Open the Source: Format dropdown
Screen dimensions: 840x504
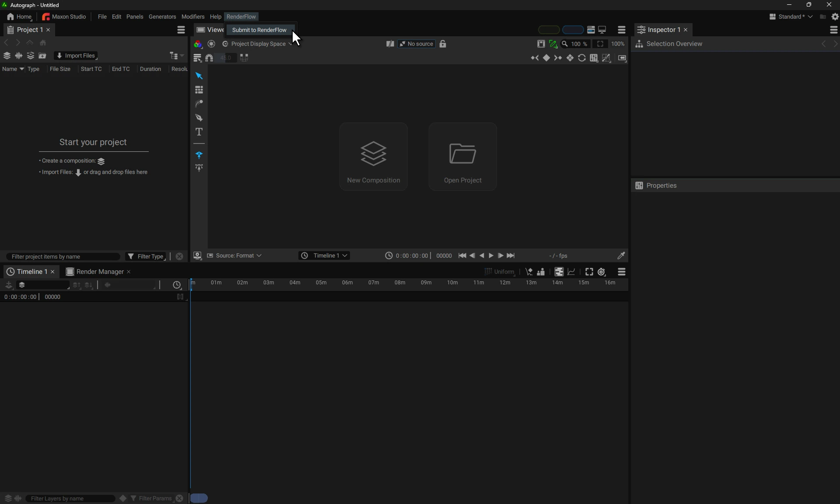(x=234, y=255)
